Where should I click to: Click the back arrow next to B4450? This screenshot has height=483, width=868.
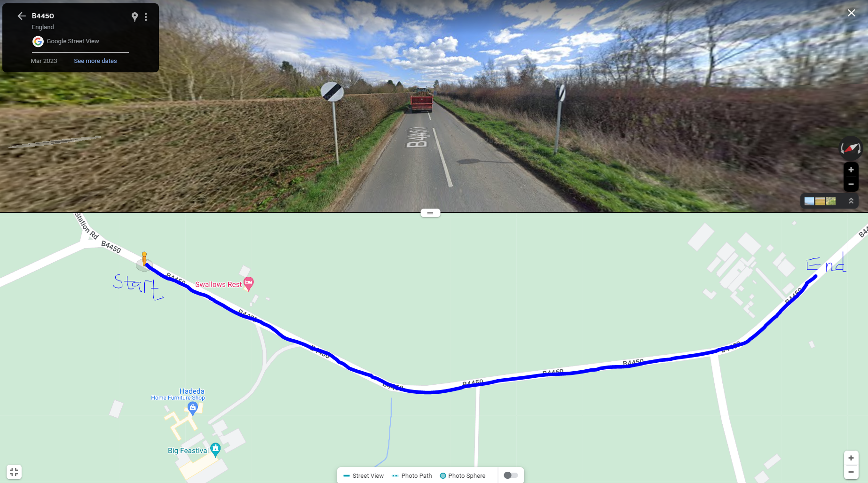[x=22, y=16]
